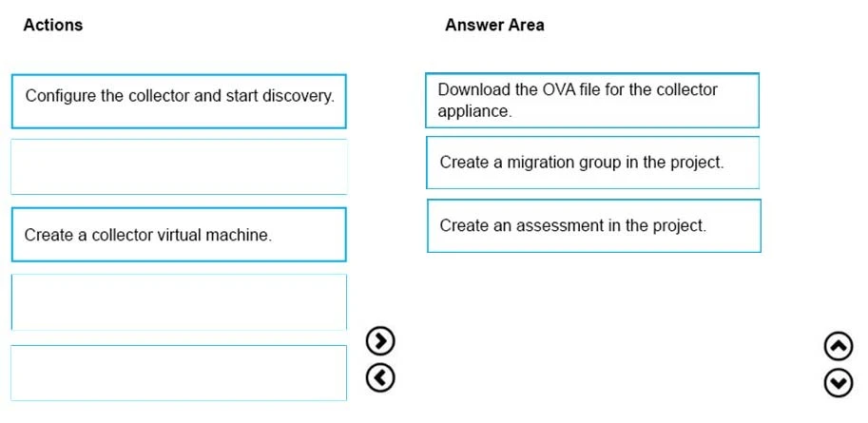Image resolution: width=868 pixels, height=423 pixels.
Task: Click the bottom empty slot in Actions list
Action: pos(179,373)
